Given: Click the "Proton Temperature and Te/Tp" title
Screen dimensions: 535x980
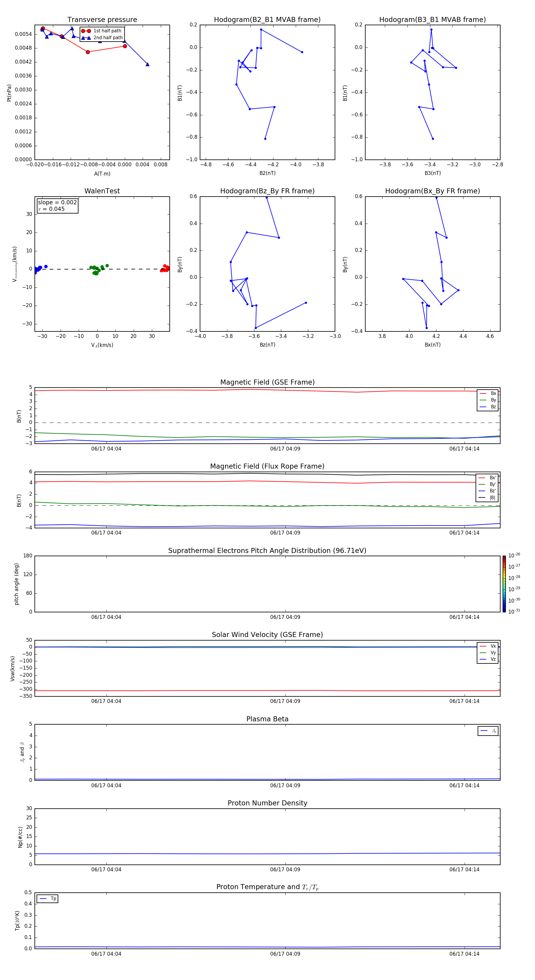Looking at the screenshot, I should pos(267,887).
